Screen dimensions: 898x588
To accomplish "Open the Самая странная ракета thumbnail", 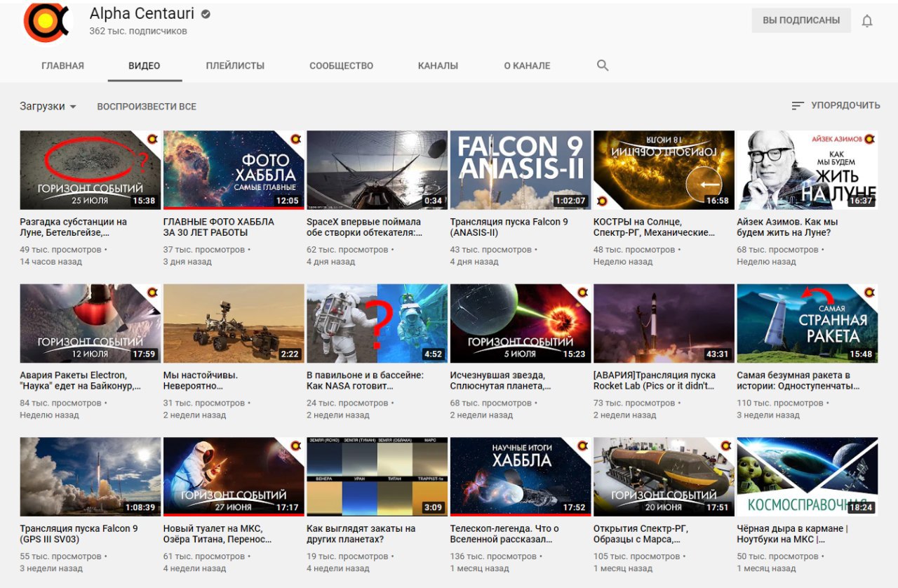I will click(807, 323).
